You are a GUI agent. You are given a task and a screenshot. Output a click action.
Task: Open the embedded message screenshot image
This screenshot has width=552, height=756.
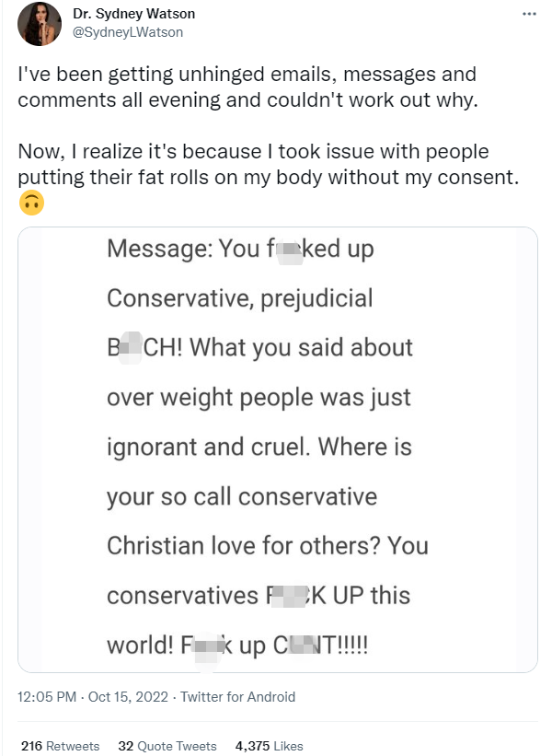(278, 449)
